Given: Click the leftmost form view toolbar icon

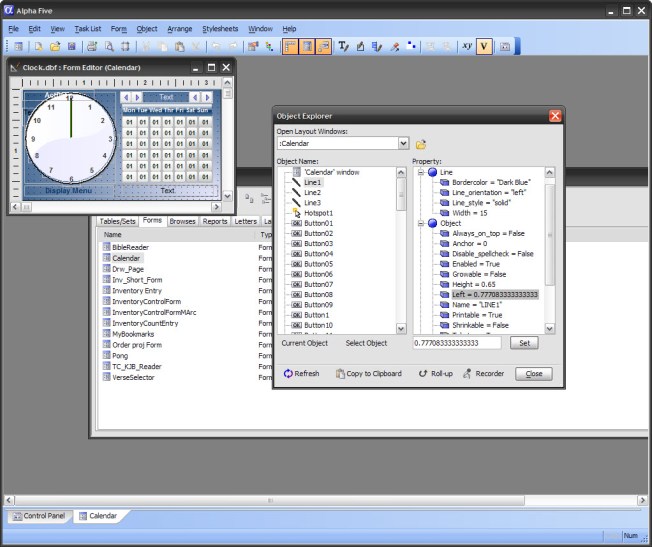Looking at the screenshot, I should tap(18, 47).
